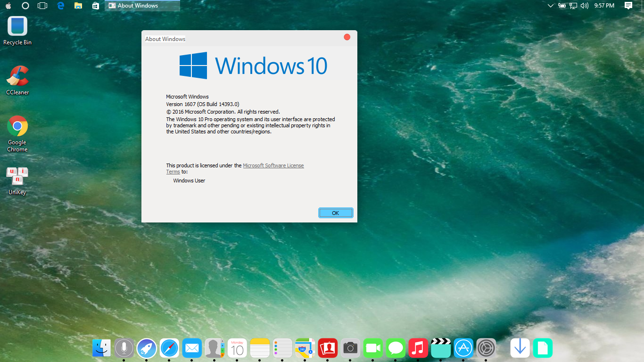Open the 9:57 PM clock
This screenshot has height=362, width=644.
point(604,6)
